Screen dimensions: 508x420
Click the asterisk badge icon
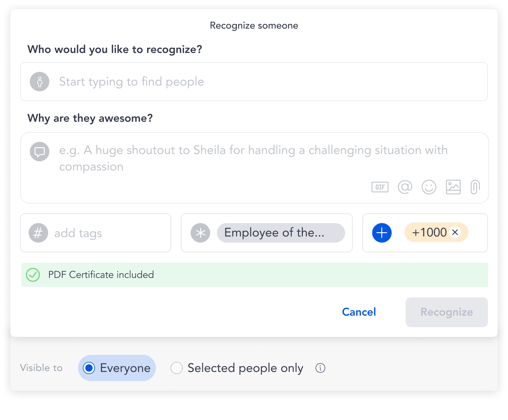(200, 233)
